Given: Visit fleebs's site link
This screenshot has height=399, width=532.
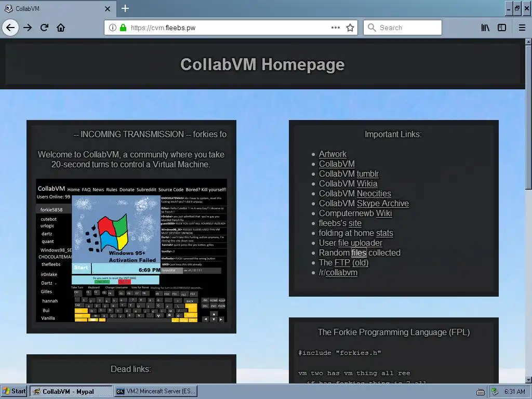Looking at the screenshot, I should click(x=355, y=223).
